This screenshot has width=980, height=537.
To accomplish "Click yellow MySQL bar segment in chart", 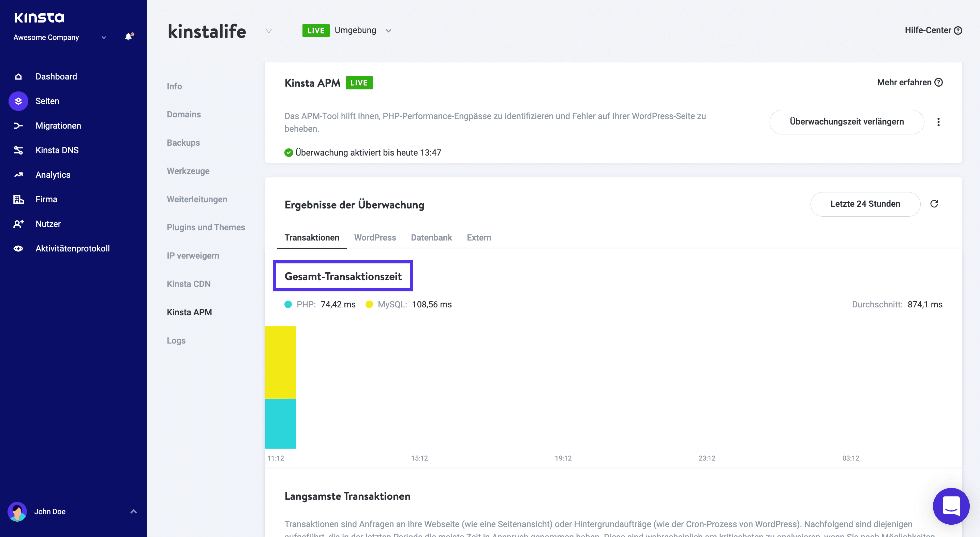I will pyautogui.click(x=280, y=362).
